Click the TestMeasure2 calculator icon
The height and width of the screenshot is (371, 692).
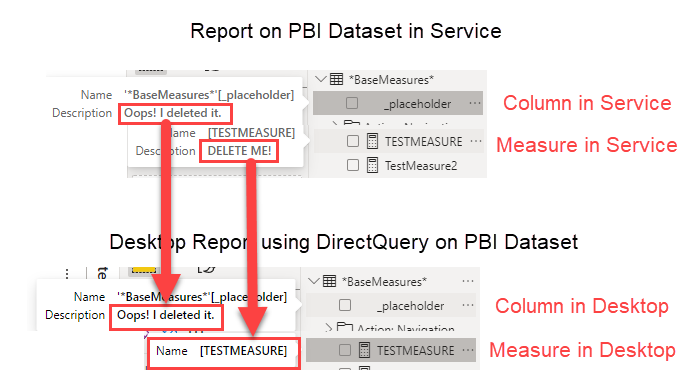[x=372, y=165]
